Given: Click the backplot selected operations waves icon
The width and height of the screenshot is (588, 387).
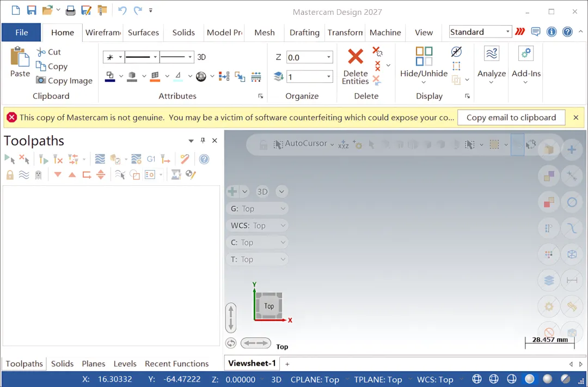Looking at the screenshot, I should coord(100,159).
